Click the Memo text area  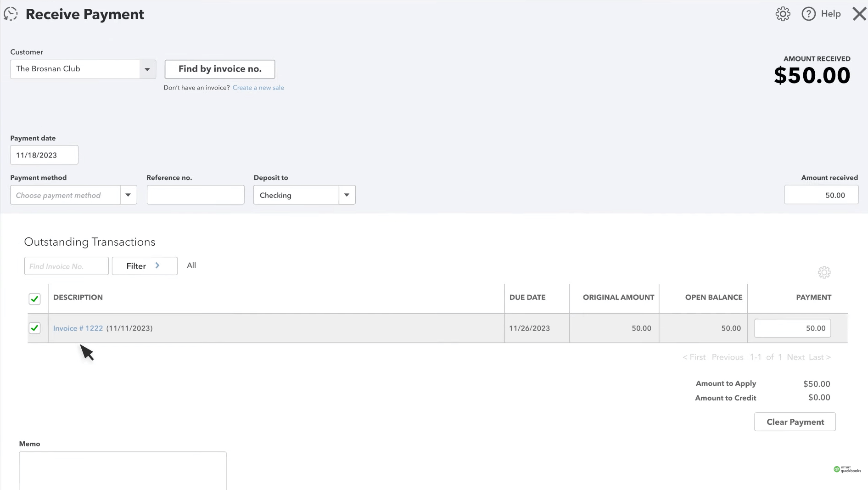(123, 470)
